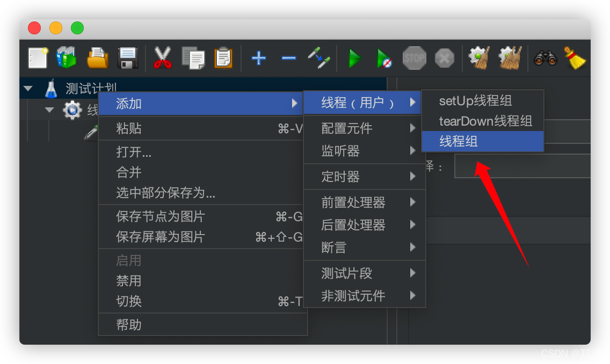Image resolution: width=610 pixels, height=364 pixels.
Task: Open the 非测试元件 submenu
Action: point(365,296)
